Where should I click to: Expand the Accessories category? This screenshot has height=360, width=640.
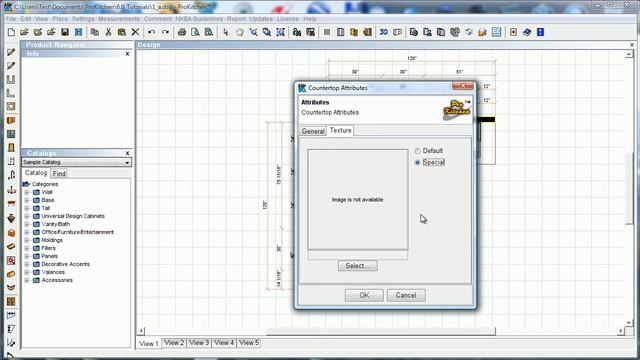(27, 280)
